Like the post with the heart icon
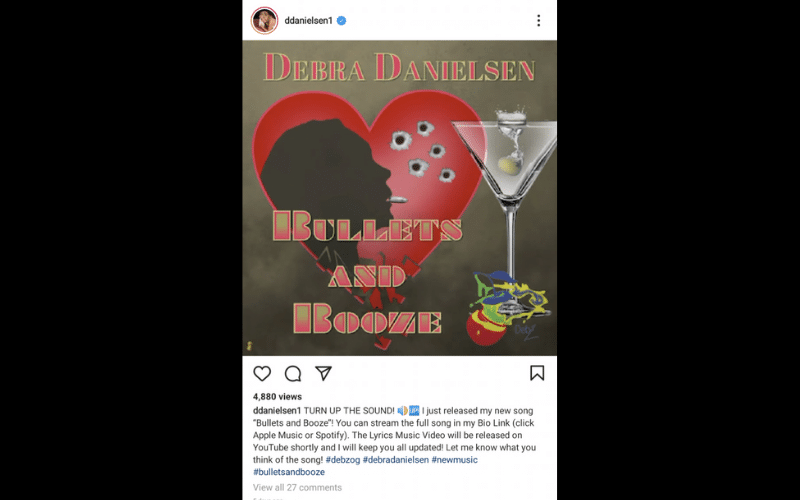Screen dimensions: 800x500 click(262, 373)
